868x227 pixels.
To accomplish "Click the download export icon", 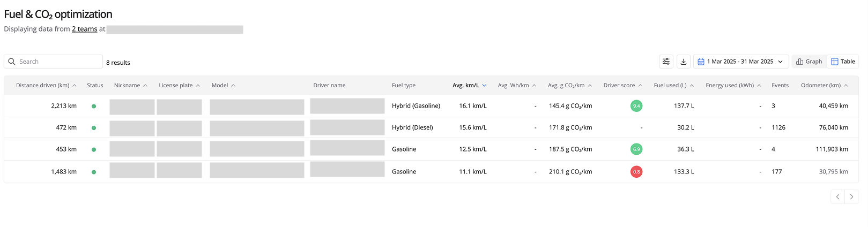I will [x=684, y=62].
